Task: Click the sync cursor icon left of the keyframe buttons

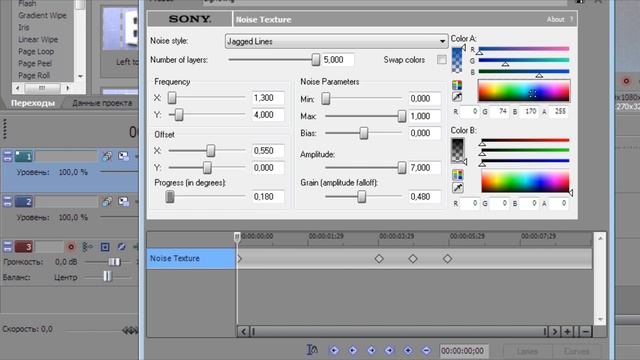Action: [312, 350]
